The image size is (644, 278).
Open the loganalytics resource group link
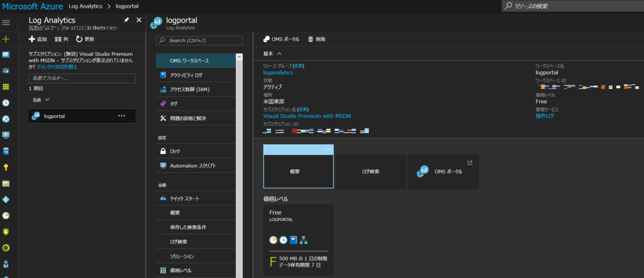coord(278,72)
